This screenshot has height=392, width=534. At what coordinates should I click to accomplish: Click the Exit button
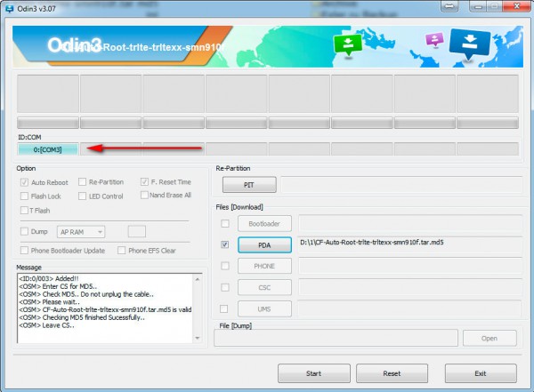[x=481, y=373]
